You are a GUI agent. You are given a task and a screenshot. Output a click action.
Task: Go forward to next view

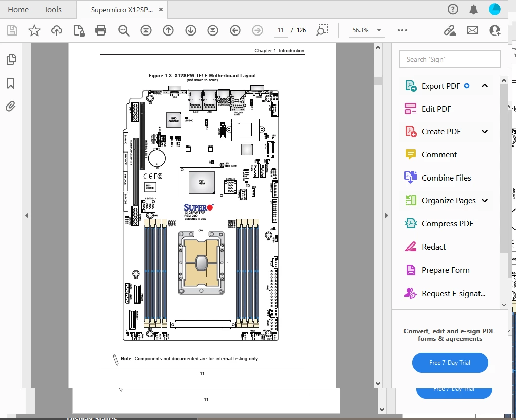pos(257,30)
